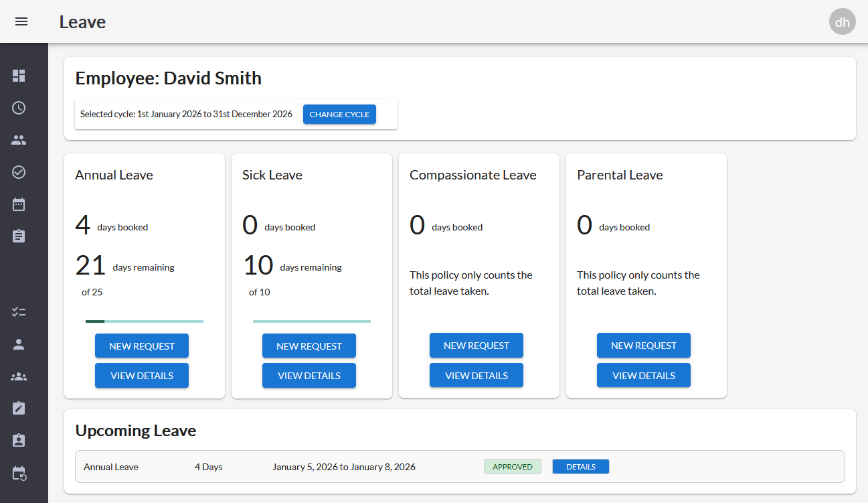Open the calendar icon in sidebar

(x=19, y=204)
